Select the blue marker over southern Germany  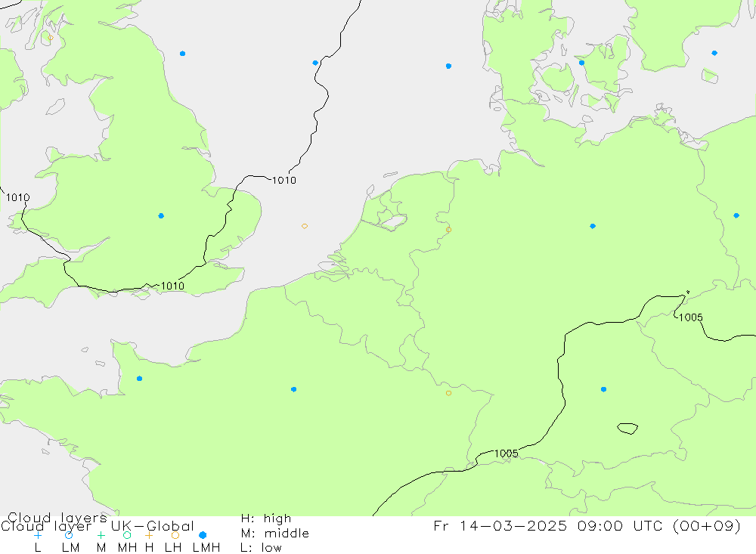coord(603,389)
